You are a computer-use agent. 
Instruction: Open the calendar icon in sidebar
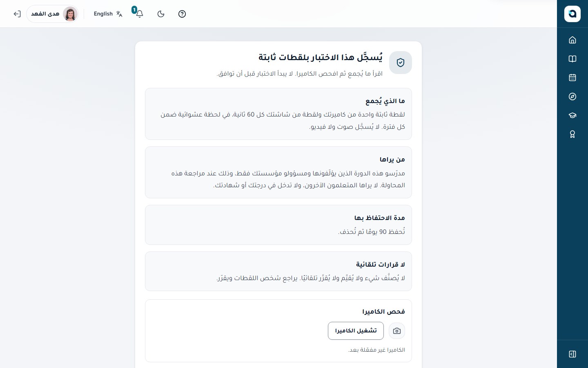point(572,78)
